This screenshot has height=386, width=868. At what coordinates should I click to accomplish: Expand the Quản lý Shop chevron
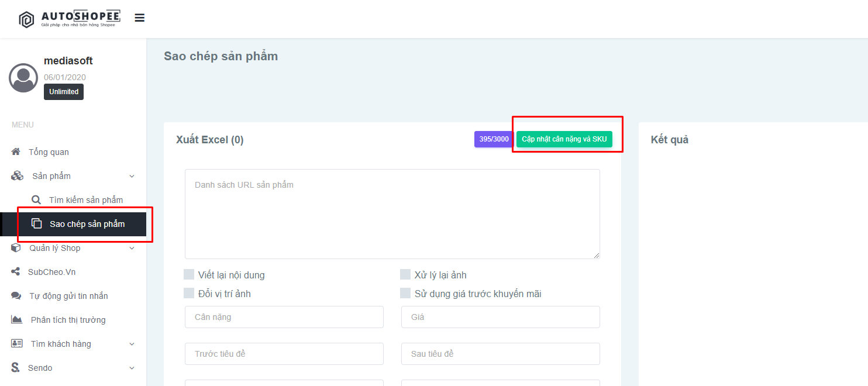tap(132, 248)
